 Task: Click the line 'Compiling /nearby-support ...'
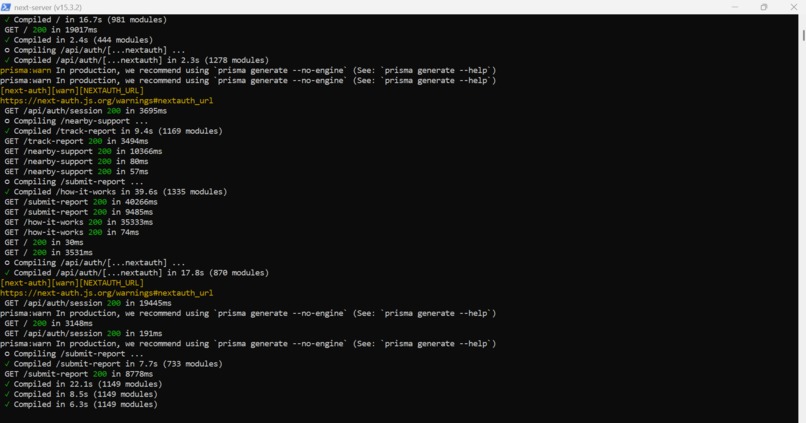[76, 121]
